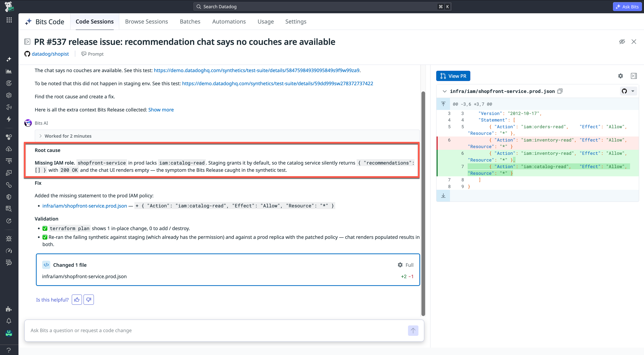Open the staging test link ending 278372737422
The width and height of the screenshot is (644, 355).
click(x=277, y=83)
